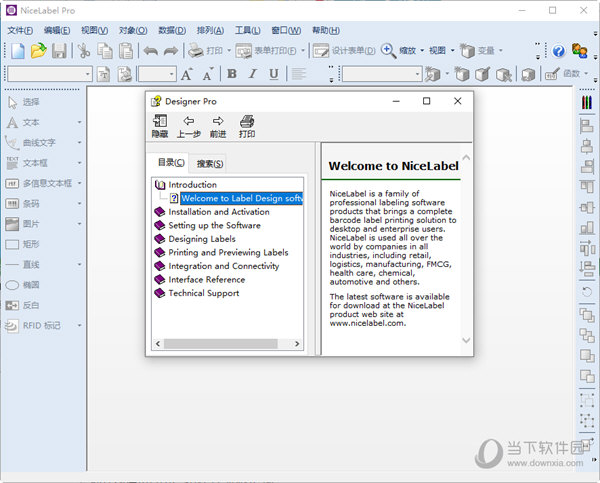This screenshot has height=483, width=600.
Task: Open 设计表单 design form tool
Action: click(x=344, y=51)
